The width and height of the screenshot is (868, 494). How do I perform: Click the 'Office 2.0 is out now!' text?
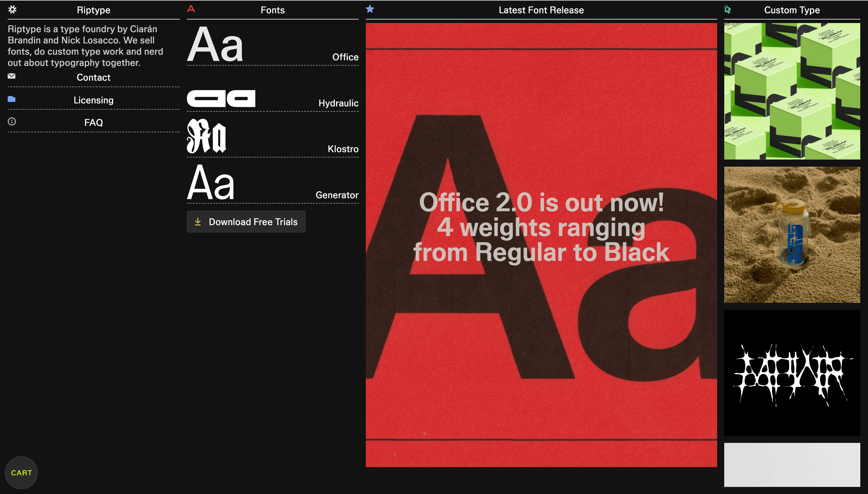click(541, 202)
